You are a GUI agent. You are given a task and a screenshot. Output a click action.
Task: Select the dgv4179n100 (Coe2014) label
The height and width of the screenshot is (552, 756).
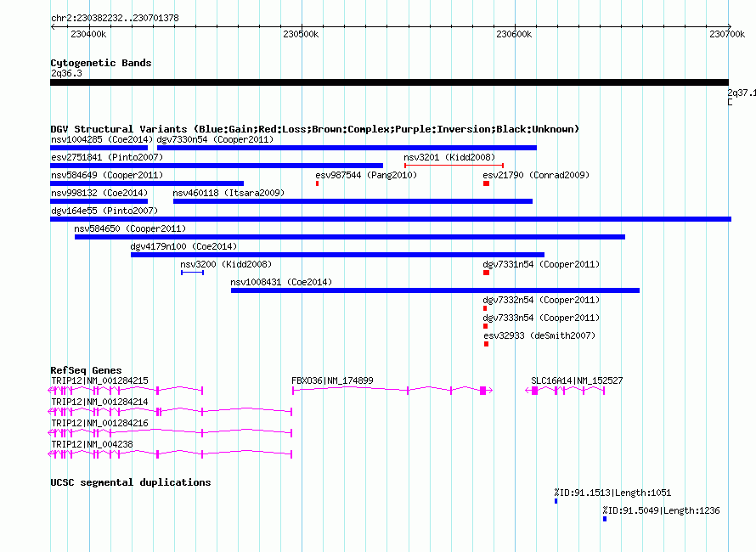[x=183, y=246]
